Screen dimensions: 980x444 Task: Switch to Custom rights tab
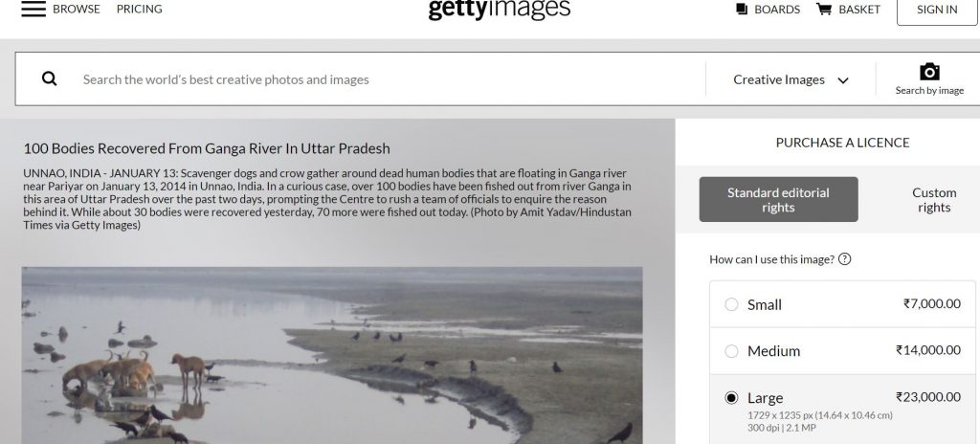[934, 200]
